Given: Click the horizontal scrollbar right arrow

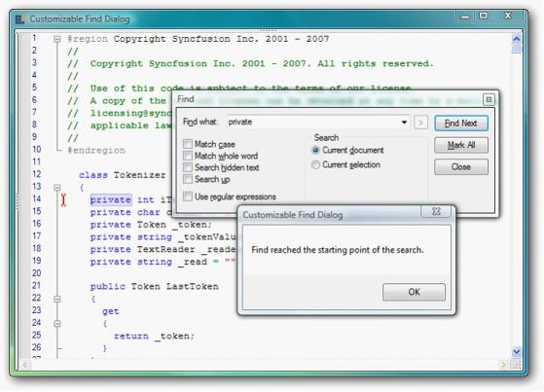Looking at the screenshot, I should click(503, 365).
